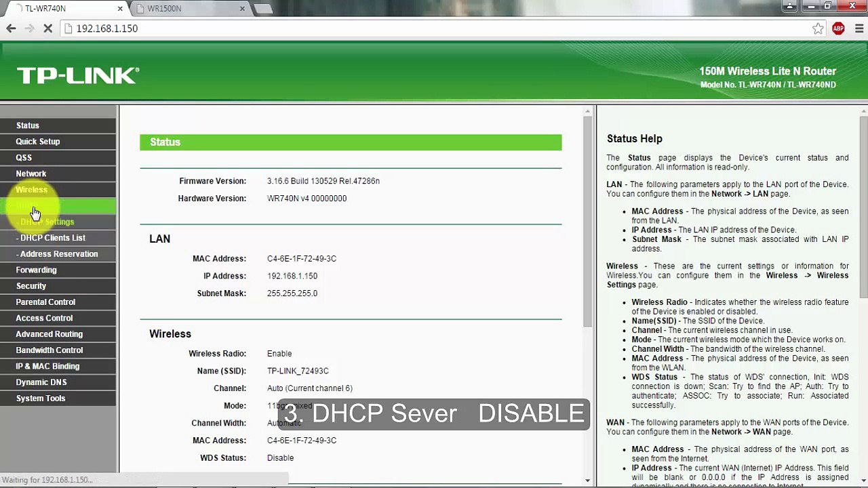Click the Wireless section heading

(170, 334)
